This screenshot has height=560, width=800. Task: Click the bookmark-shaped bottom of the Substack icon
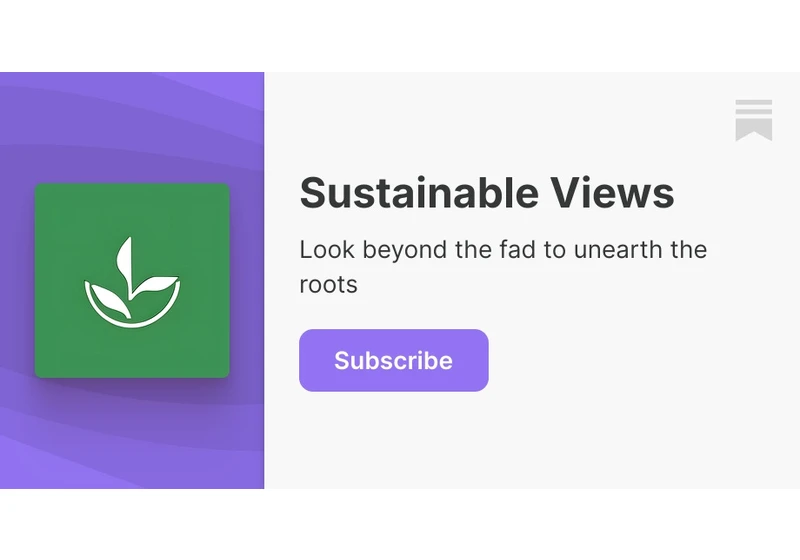pos(754,129)
